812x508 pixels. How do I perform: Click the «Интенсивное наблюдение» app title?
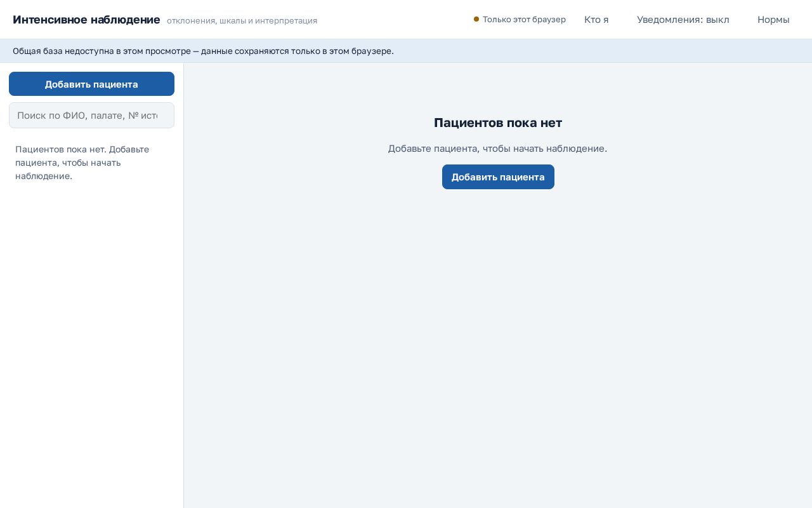pos(86,20)
